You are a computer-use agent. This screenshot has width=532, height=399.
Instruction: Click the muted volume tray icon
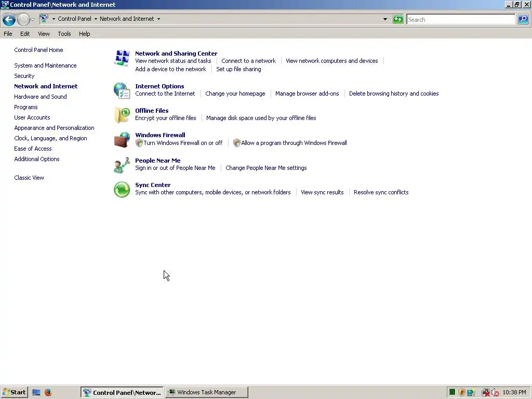pos(495,393)
